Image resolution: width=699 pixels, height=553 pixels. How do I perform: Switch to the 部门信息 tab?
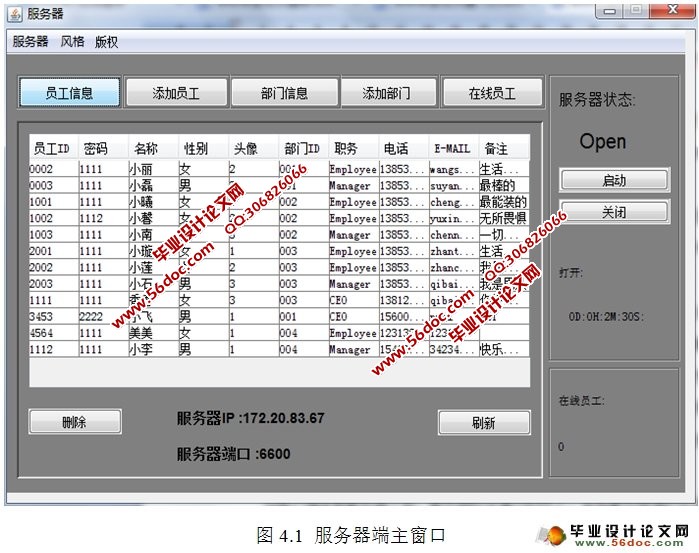(x=284, y=93)
